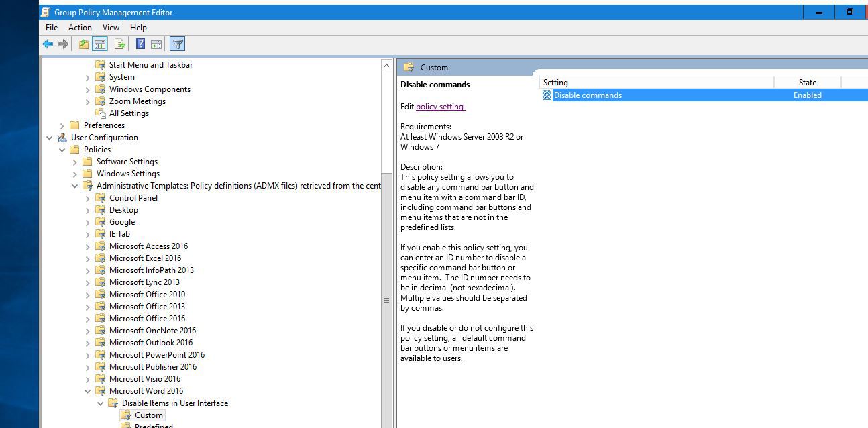Open Help via the question mark icon
The height and width of the screenshot is (428, 868).
tap(140, 44)
